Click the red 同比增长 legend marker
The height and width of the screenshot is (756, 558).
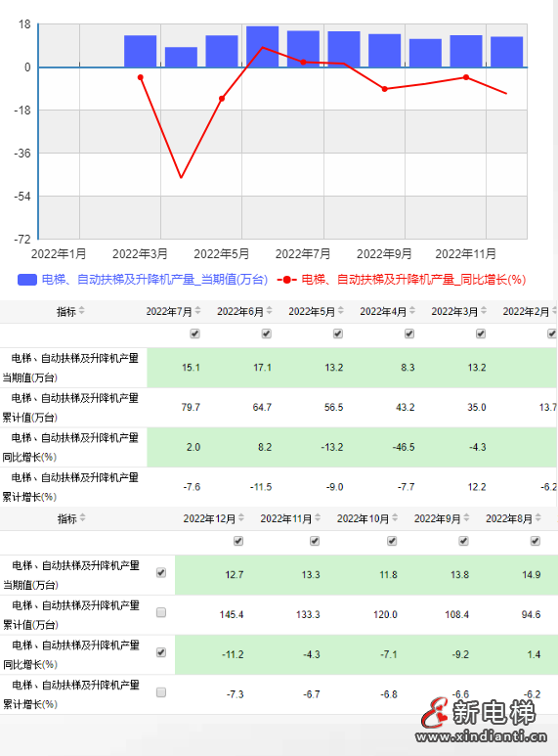point(286,280)
